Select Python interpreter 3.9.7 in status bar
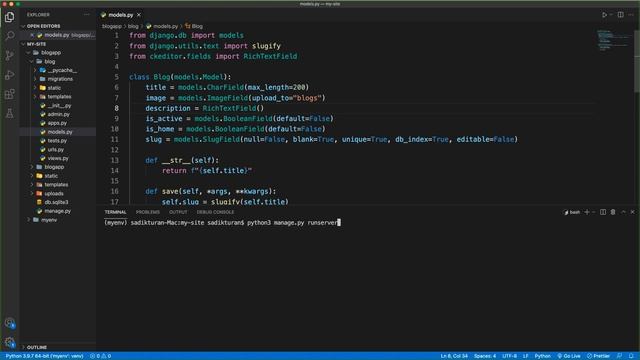The height and width of the screenshot is (360, 640). pyautogui.click(x=44, y=356)
